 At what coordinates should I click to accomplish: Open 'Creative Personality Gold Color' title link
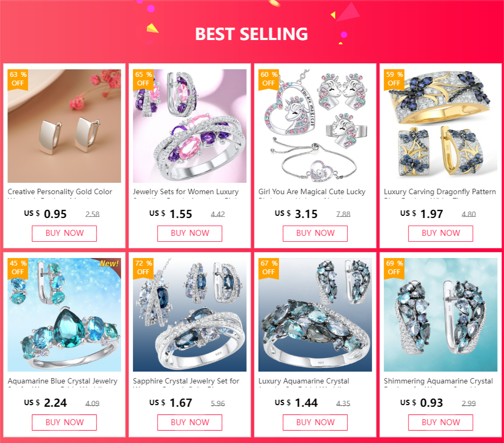60,192
